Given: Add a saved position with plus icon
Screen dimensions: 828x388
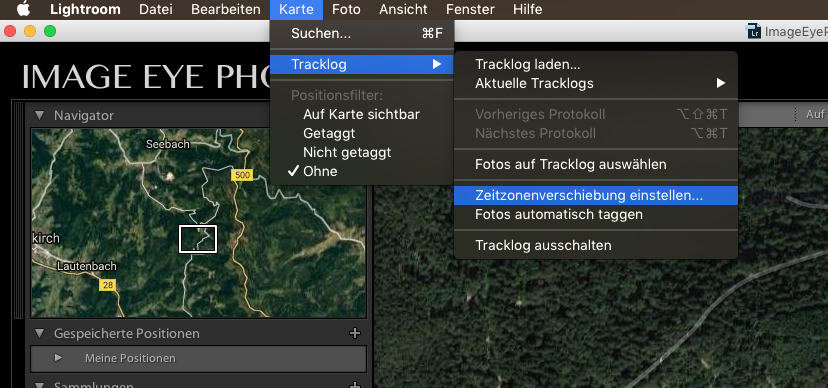Looking at the screenshot, I should click(x=355, y=333).
